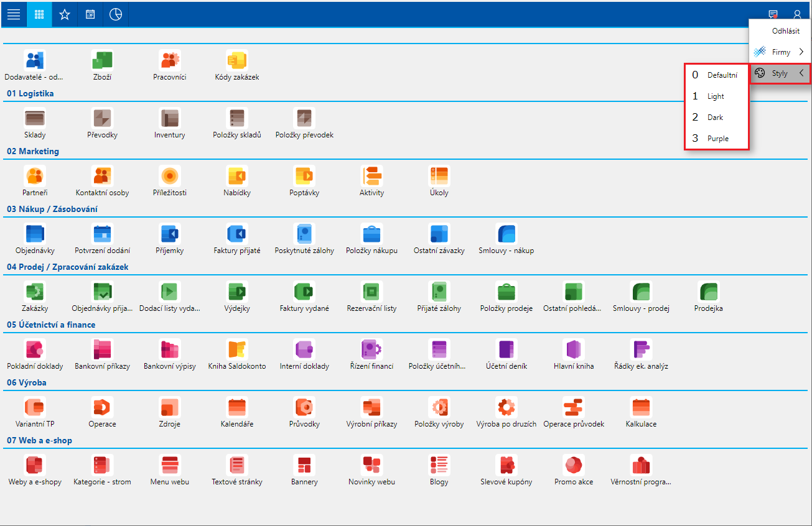Image resolution: width=812 pixels, height=526 pixels.
Task: Open Bankovní výpisy module
Action: click(170, 354)
